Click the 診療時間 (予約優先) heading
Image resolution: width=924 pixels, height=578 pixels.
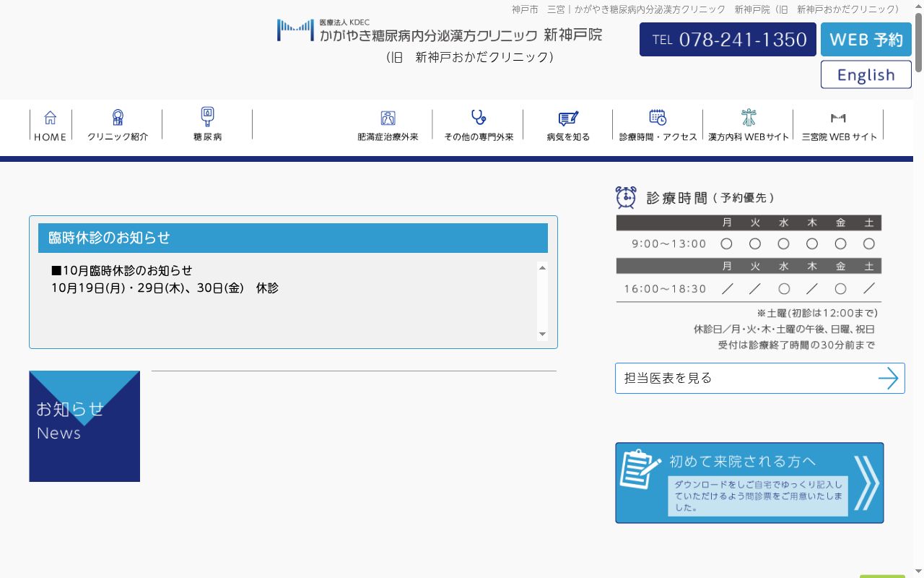coord(710,198)
